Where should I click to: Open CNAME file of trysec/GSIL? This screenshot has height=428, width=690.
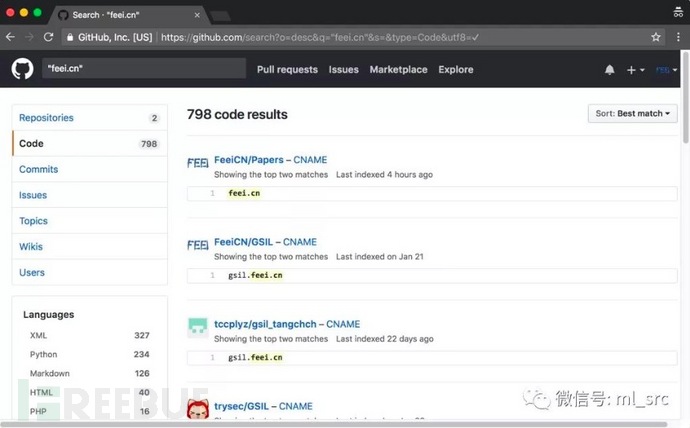[296, 406]
